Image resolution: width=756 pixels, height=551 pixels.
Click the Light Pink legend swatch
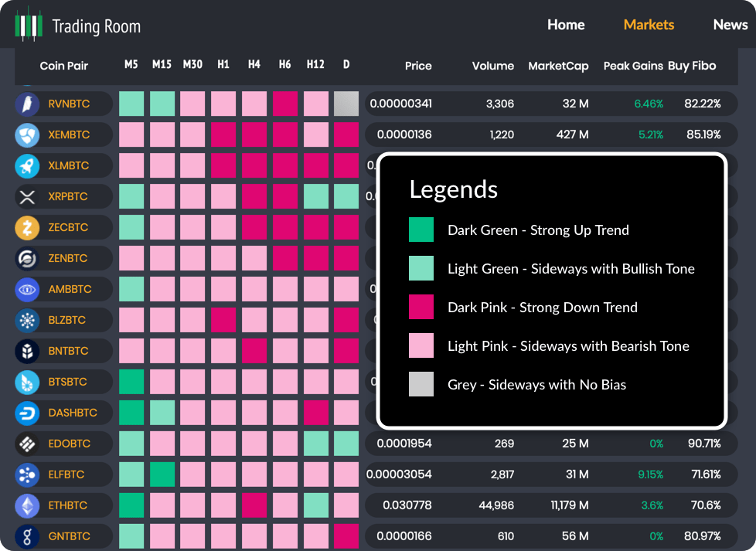pyautogui.click(x=421, y=345)
